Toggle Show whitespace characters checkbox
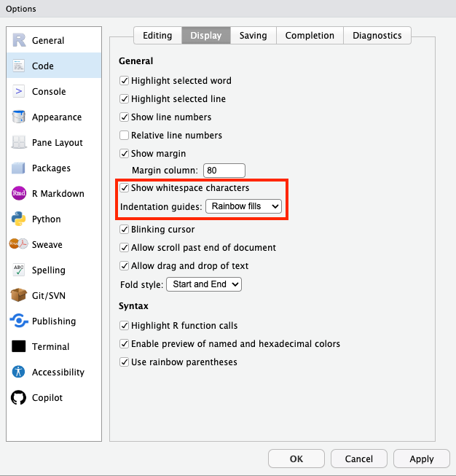The width and height of the screenshot is (456, 476). [125, 188]
